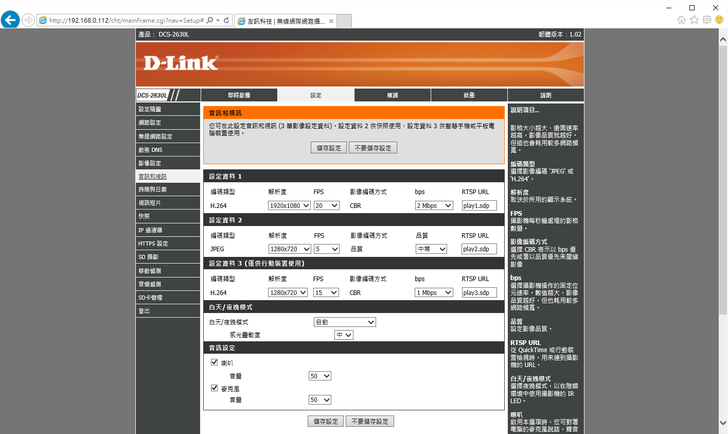This screenshot has height=434, width=728.
Task: Expand profile 1 resolution dropdown 1920x1080
Action: [x=288, y=205]
